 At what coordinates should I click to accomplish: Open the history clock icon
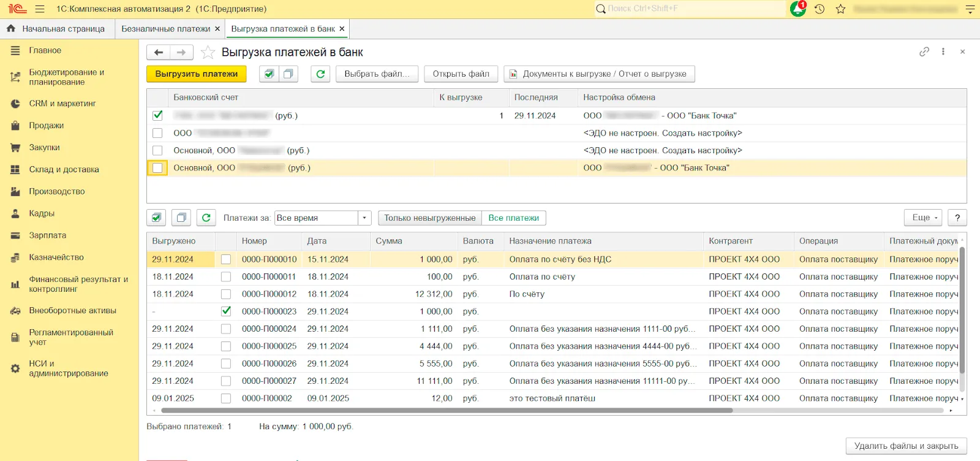click(x=820, y=9)
